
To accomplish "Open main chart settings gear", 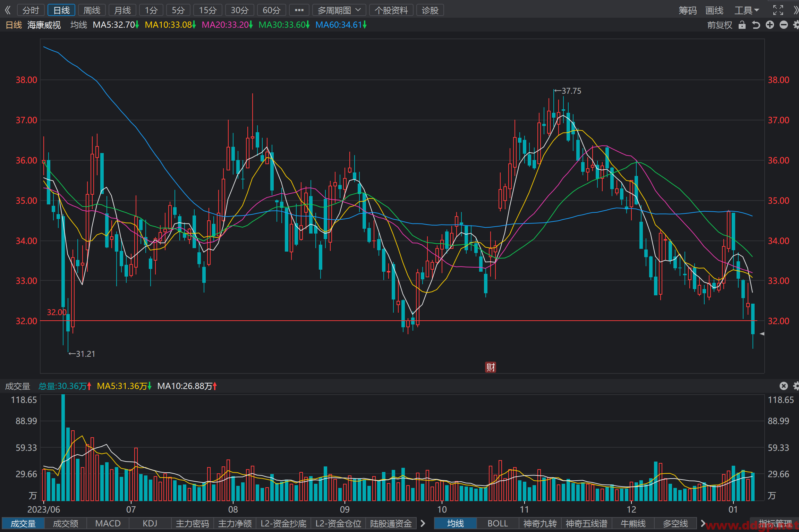I will pos(796,25).
